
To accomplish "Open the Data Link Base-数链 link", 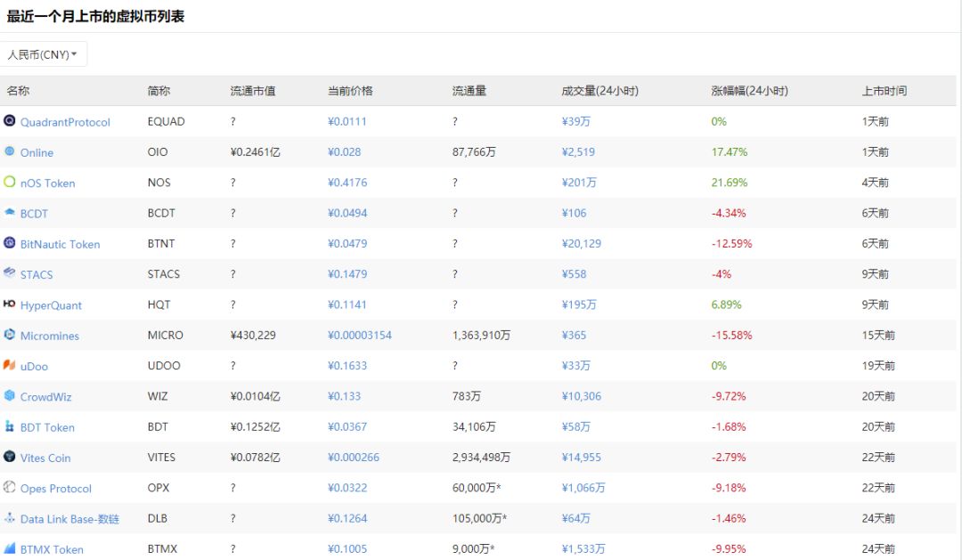I will tap(69, 519).
